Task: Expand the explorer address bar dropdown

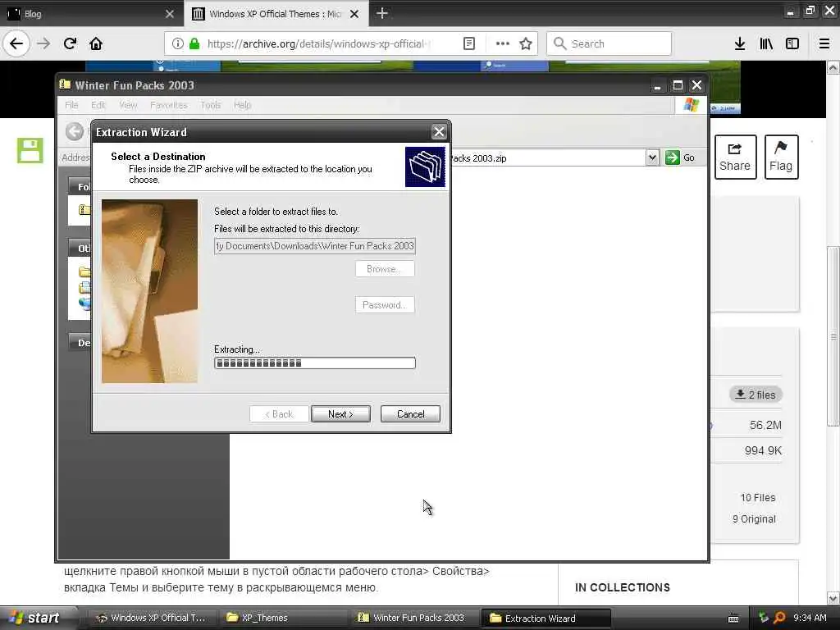Action: 652,157
